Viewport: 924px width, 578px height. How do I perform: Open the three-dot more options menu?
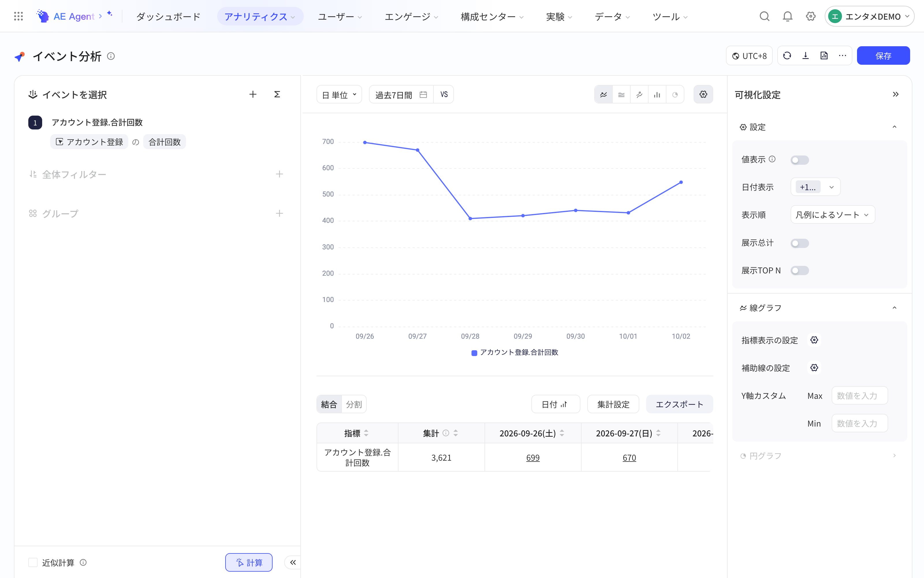(842, 56)
